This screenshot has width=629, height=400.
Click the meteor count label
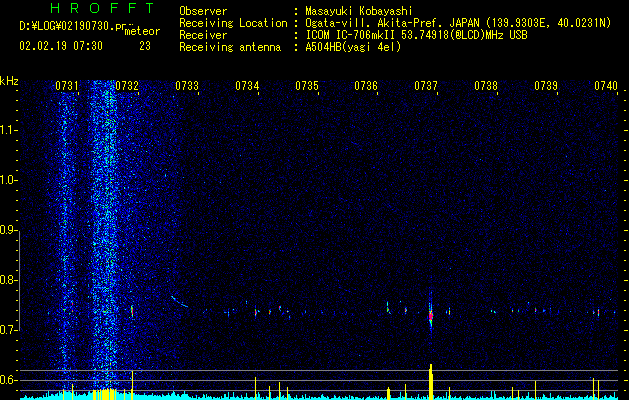pyautogui.click(x=142, y=31)
